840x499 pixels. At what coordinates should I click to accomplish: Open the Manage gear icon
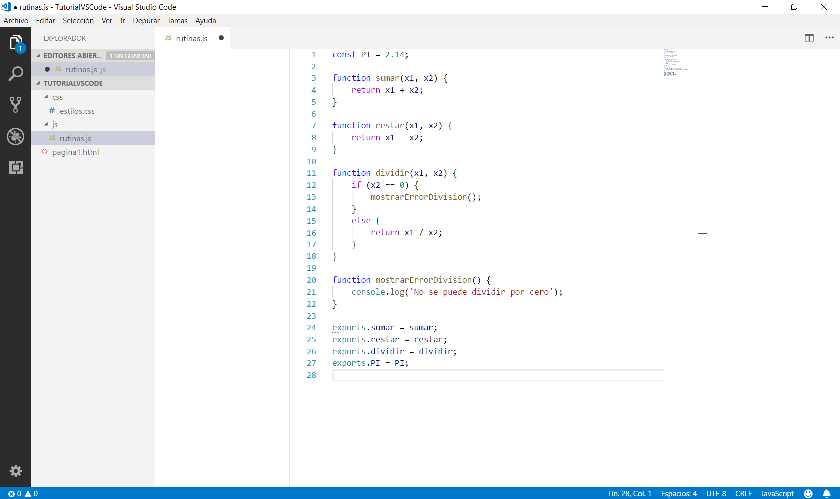[x=16, y=471]
